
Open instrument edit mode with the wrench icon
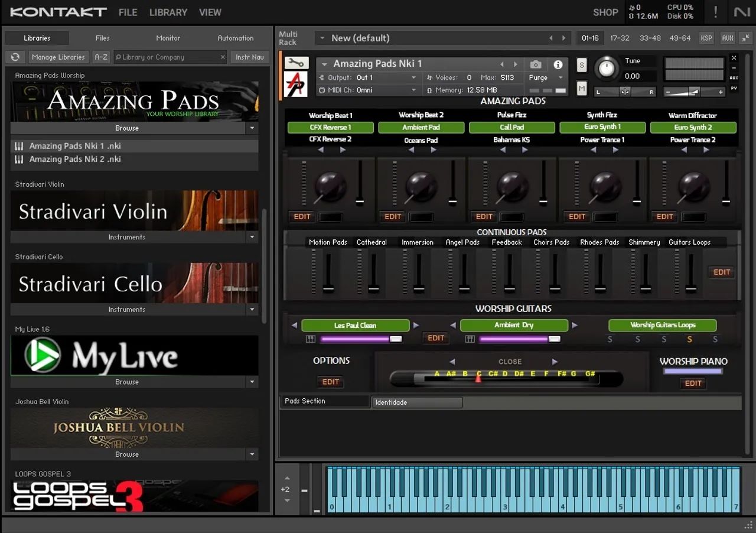click(296, 63)
